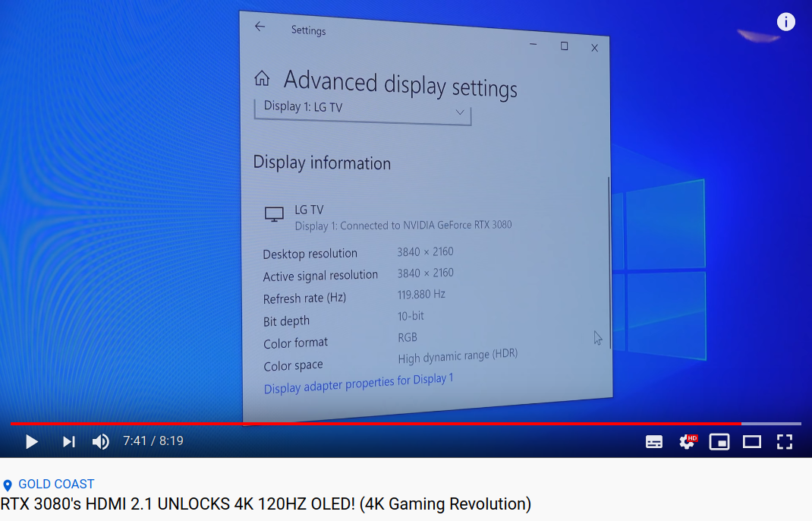Seek on the red progress bar

click(x=376, y=424)
